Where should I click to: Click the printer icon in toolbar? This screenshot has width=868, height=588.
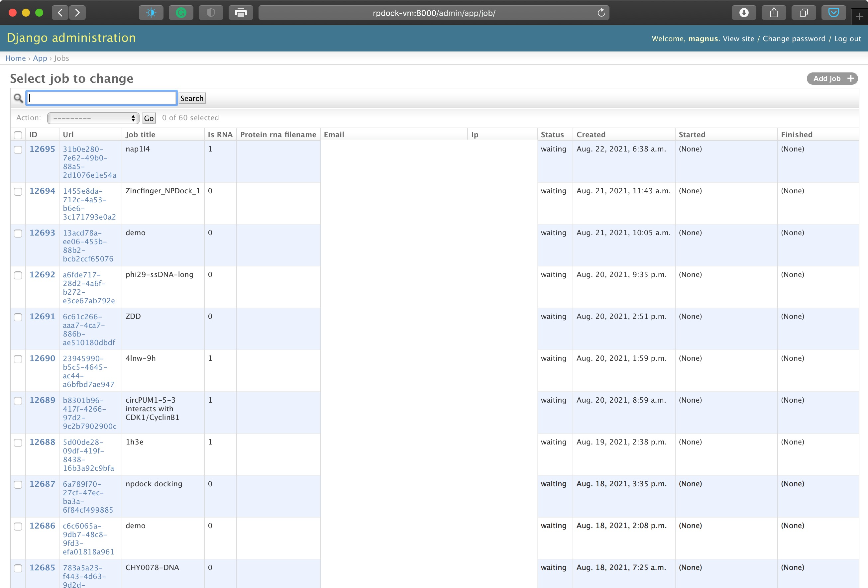(241, 13)
